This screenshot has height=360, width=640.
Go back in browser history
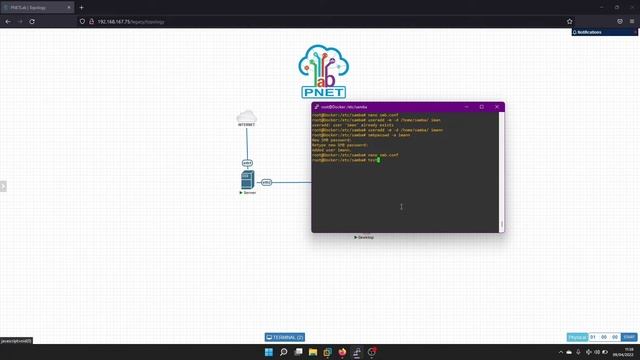click(8, 21)
